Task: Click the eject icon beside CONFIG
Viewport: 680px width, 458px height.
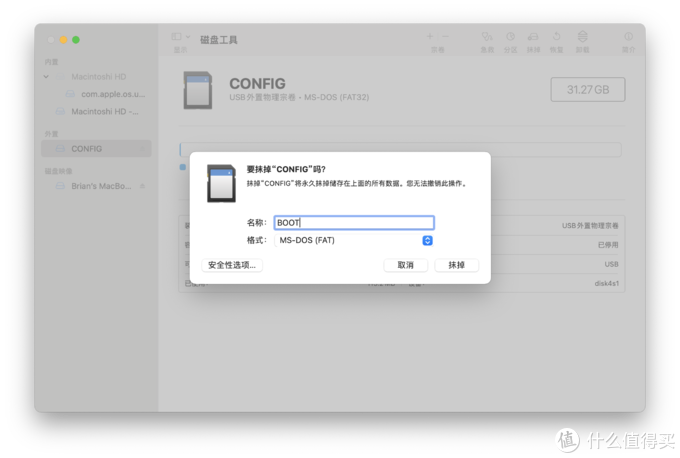Action: 143,149
